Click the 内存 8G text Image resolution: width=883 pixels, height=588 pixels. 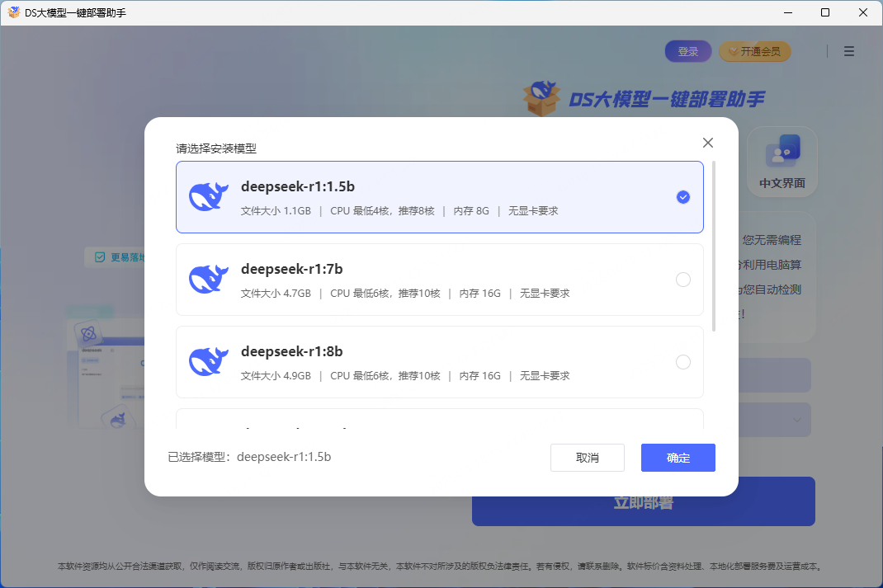471,211
